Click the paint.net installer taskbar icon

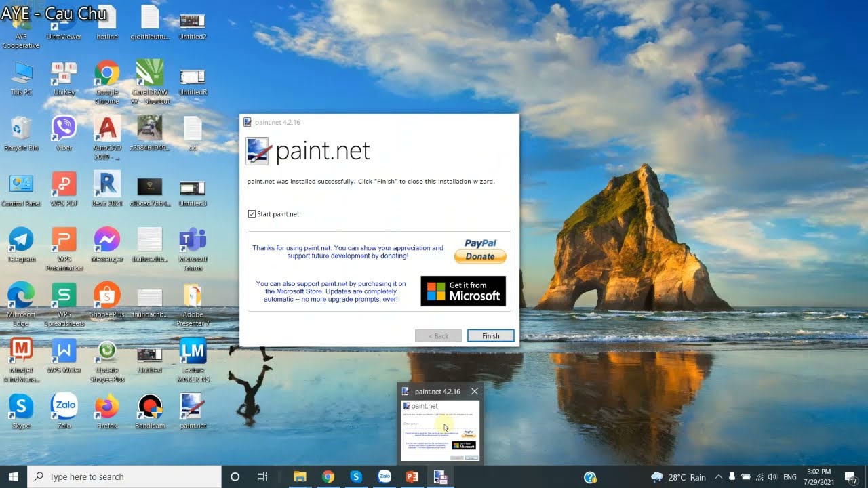coord(440,476)
